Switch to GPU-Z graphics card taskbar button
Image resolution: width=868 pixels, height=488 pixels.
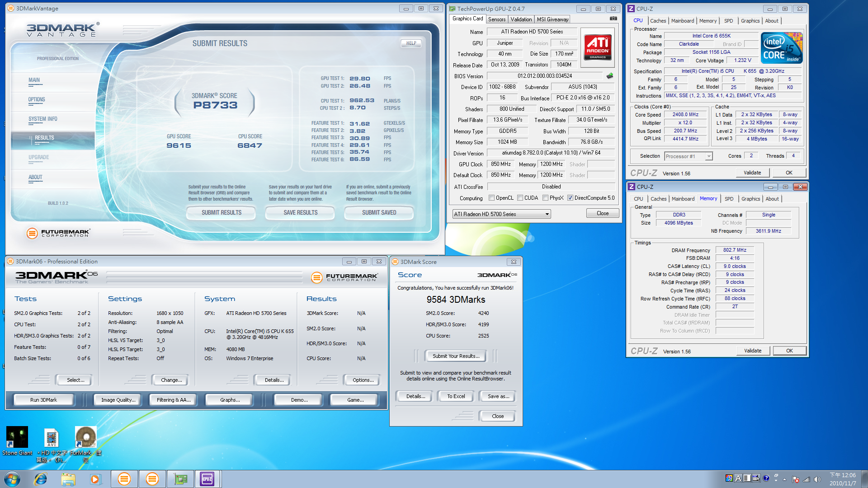(x=180, y=479)
